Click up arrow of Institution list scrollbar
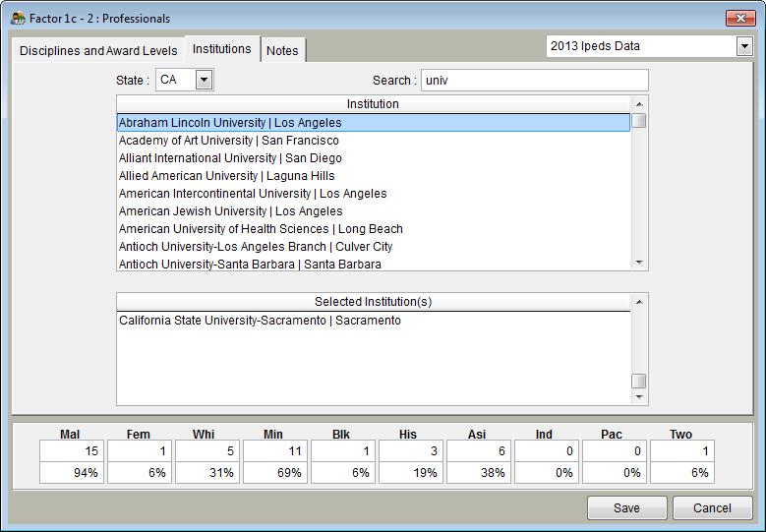The image size is (766, 532). (x=639, y=104)
